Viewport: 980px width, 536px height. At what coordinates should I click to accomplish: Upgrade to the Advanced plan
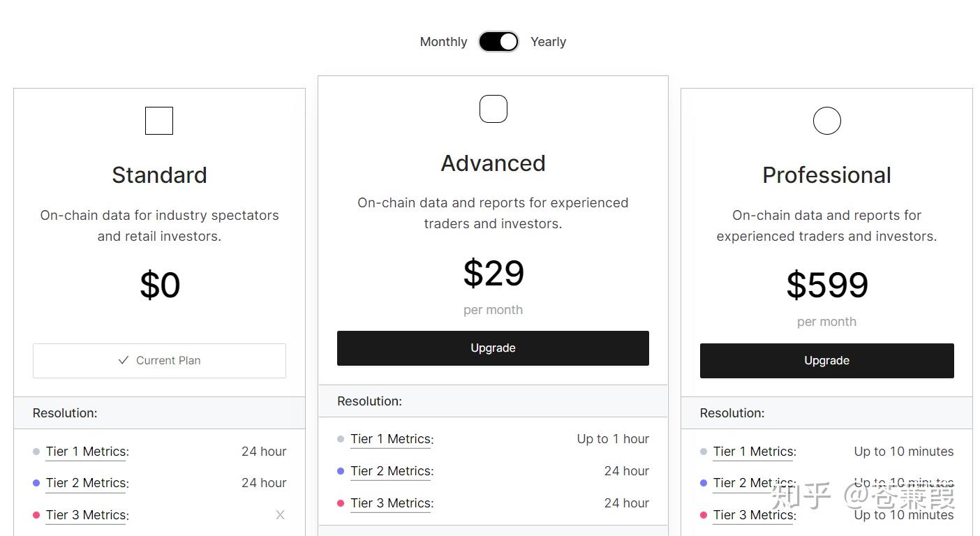tap(493, 348)
